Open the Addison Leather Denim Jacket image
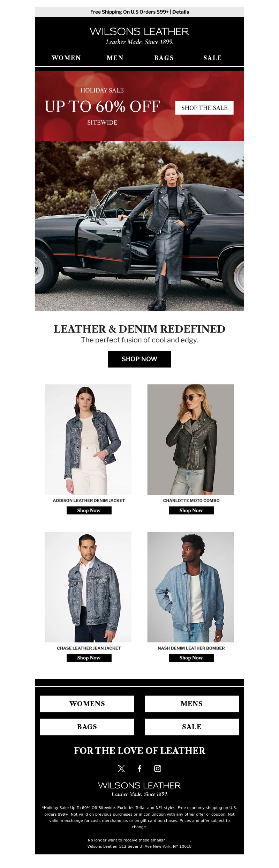The image size is (279, 868). coord(88,439)
